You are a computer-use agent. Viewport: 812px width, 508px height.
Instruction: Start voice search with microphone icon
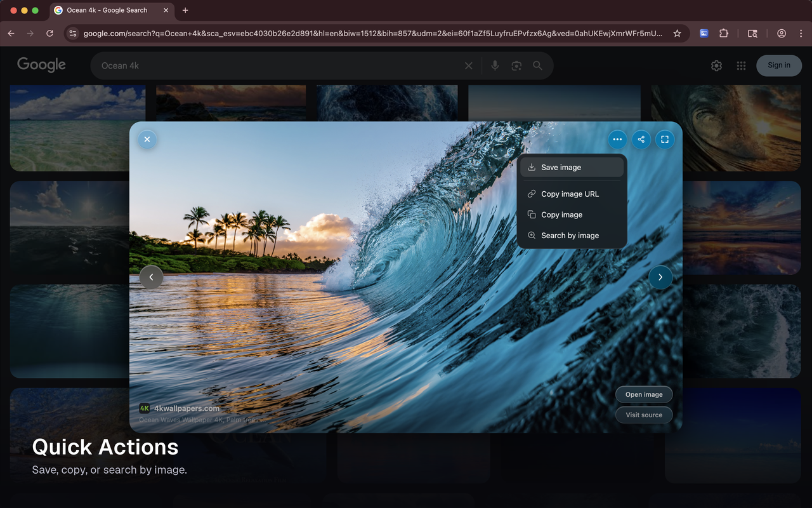[x=495, y=65]
